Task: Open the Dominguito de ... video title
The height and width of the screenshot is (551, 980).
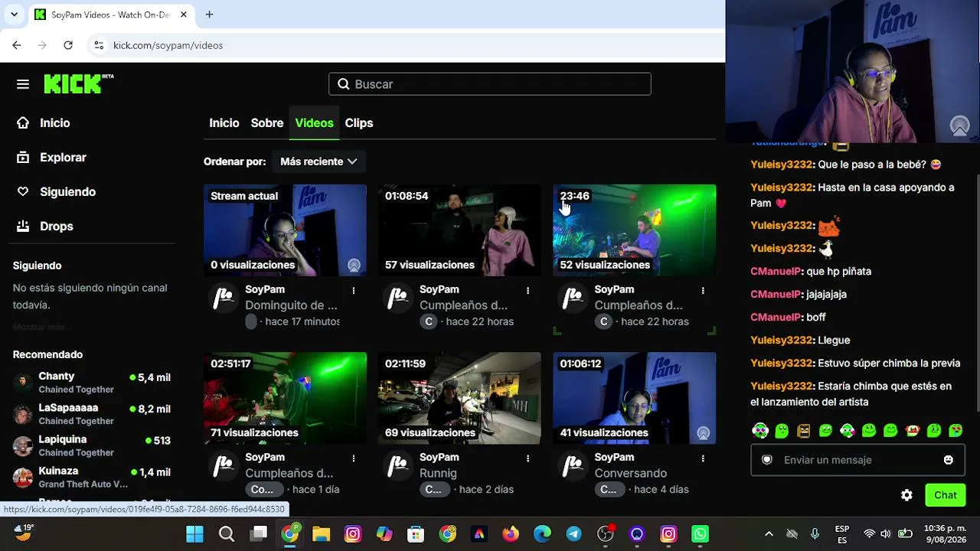Action: pos(291,305)
